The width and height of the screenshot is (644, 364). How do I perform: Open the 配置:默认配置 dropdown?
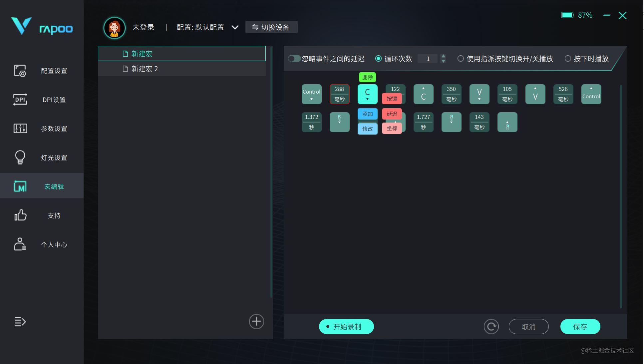(x=235, y=27)
